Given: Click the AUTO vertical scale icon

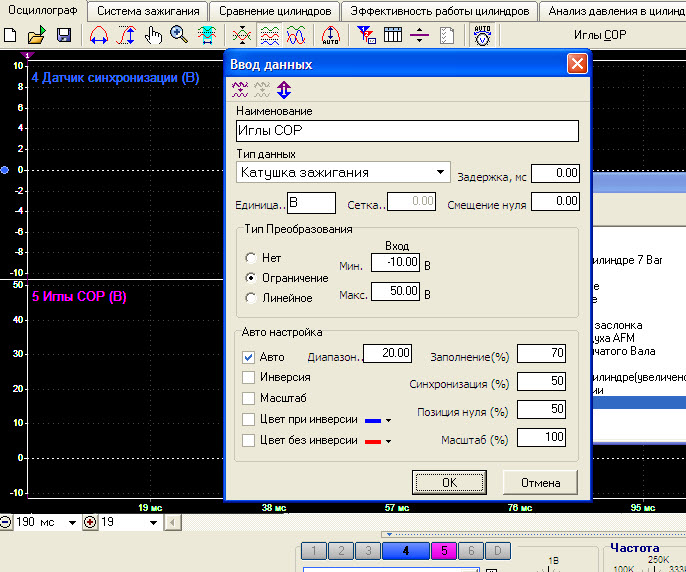Looking at the screenshot, I should click(330, 35).
